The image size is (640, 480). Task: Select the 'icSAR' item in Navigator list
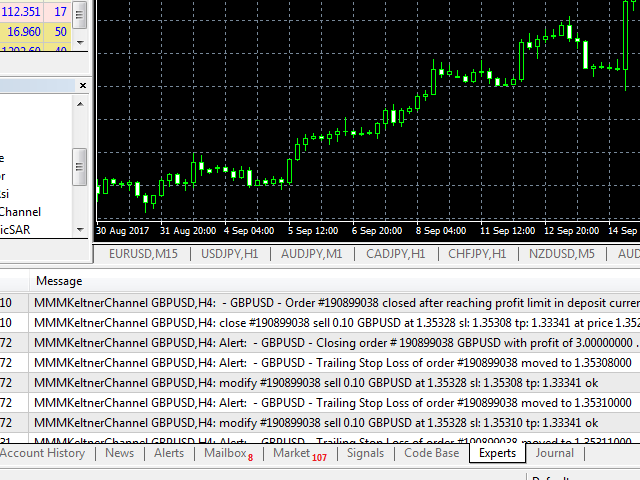pos(15,230)
